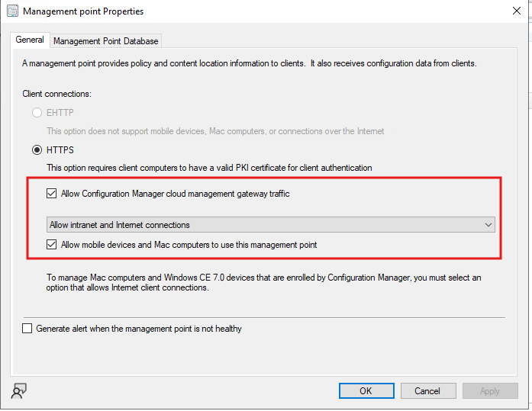Close the Management point Properties dialog

(516, 11)
